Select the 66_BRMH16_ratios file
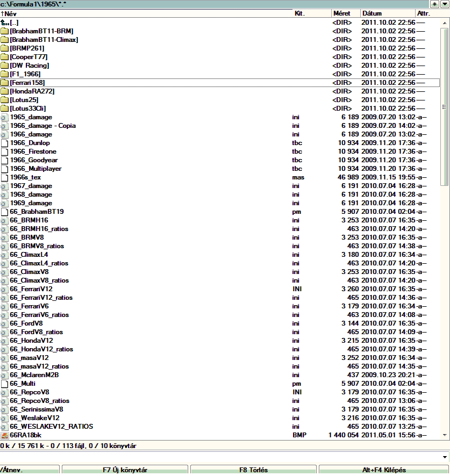The height and width of the screenshot is (476, 450). [x=220, y=229]
